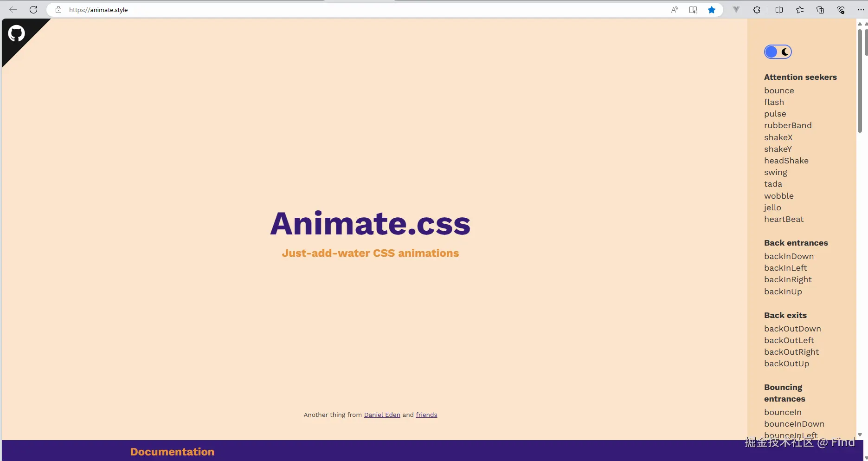This screenshot has width=868, height=461.
Task: Preview backInRight animation
Action: click(x=788, y=279)
